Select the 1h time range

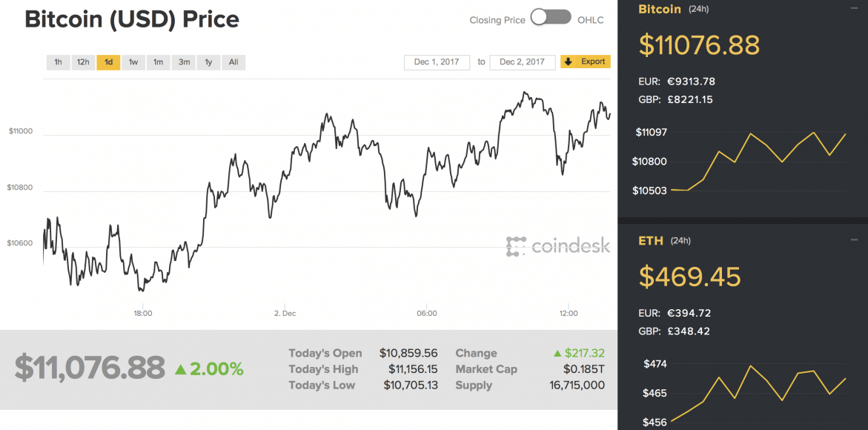[x=58, y=62]
